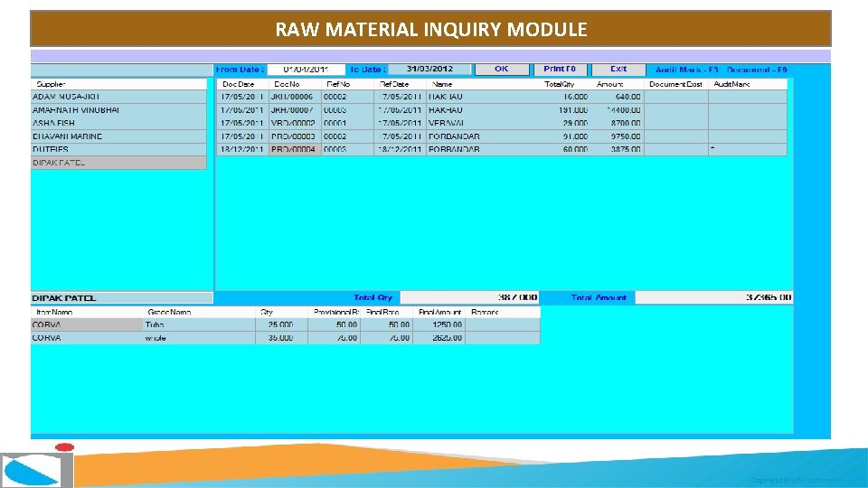
Task: Click amount 8700.00 cell
Action: [x=618, y=124]
